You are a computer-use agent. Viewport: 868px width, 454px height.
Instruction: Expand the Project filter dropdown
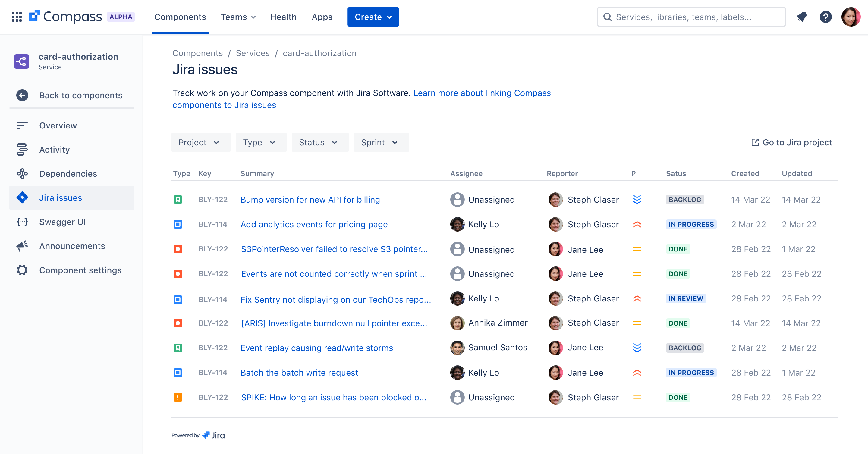(x=201, y=142)
